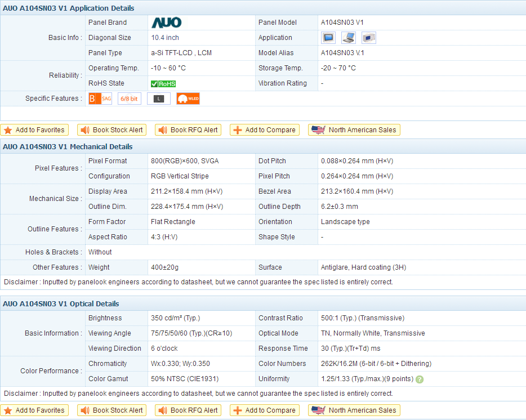The image size is (526, 420).
Task: Click the bezel area 213.2×160.4 mm value
Action: click(x=357, y=191)
